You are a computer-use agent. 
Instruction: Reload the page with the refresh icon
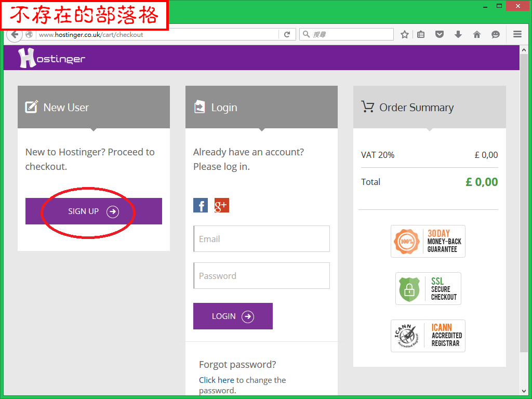tap(287, 34)
